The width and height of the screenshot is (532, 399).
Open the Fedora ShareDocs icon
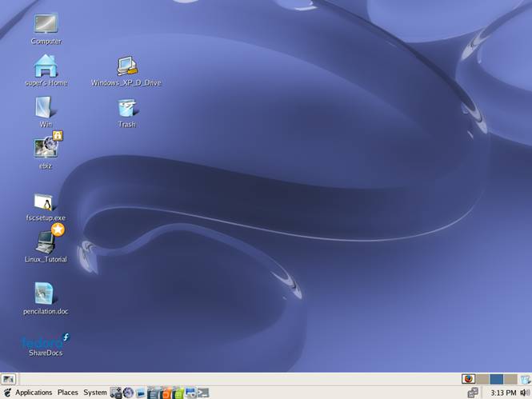pyautogui.click(x=46, y=341)
